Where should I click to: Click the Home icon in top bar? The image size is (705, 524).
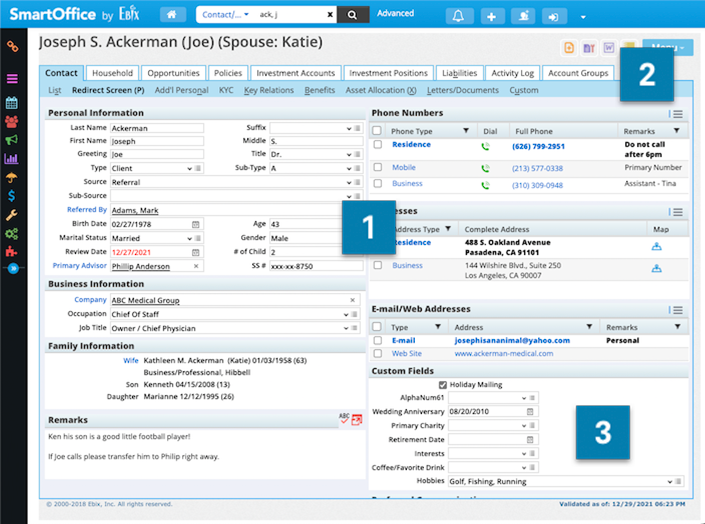coord(173,15)
